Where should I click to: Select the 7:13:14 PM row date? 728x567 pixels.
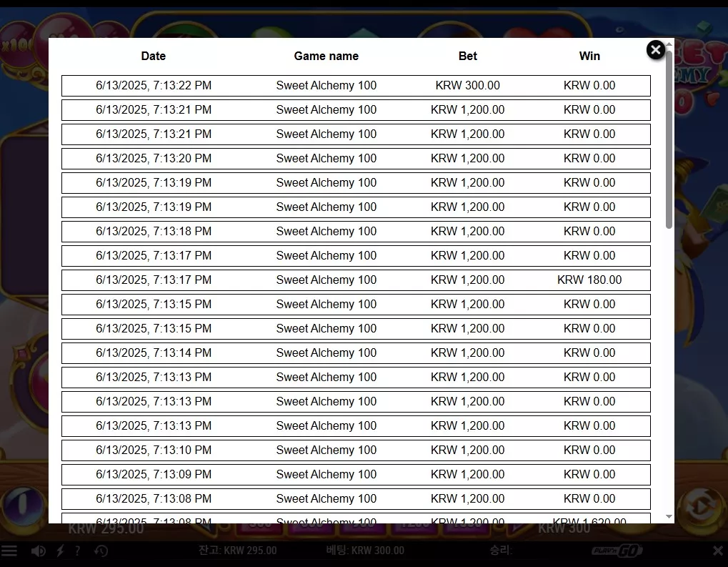pos(154,352)
